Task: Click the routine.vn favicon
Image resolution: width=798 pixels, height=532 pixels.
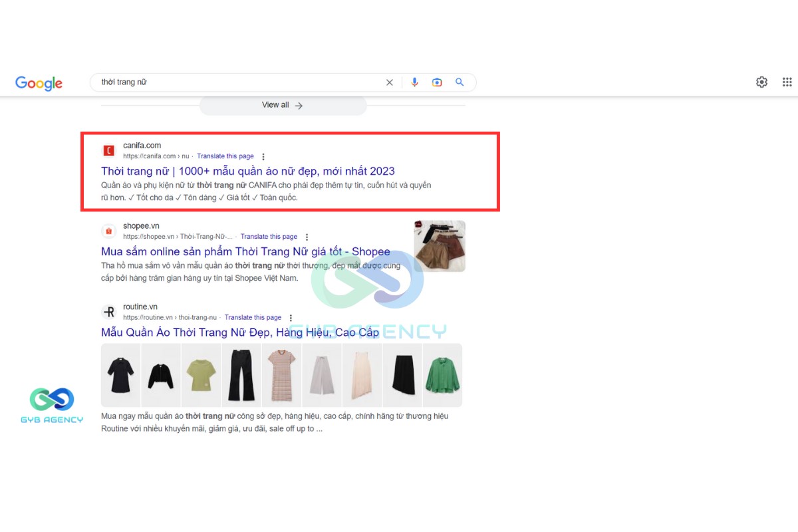Action: click(x=109, y=312)
